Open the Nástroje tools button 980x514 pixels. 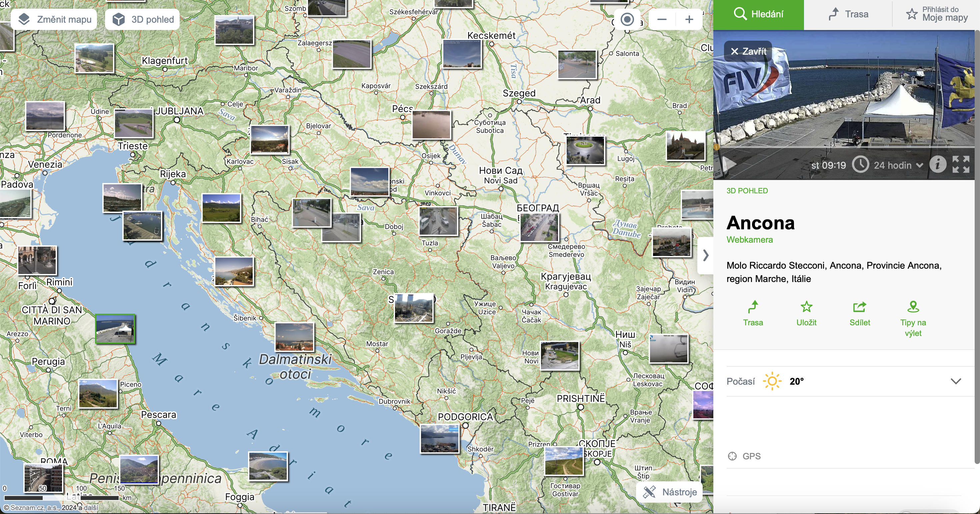pos(670,492)
